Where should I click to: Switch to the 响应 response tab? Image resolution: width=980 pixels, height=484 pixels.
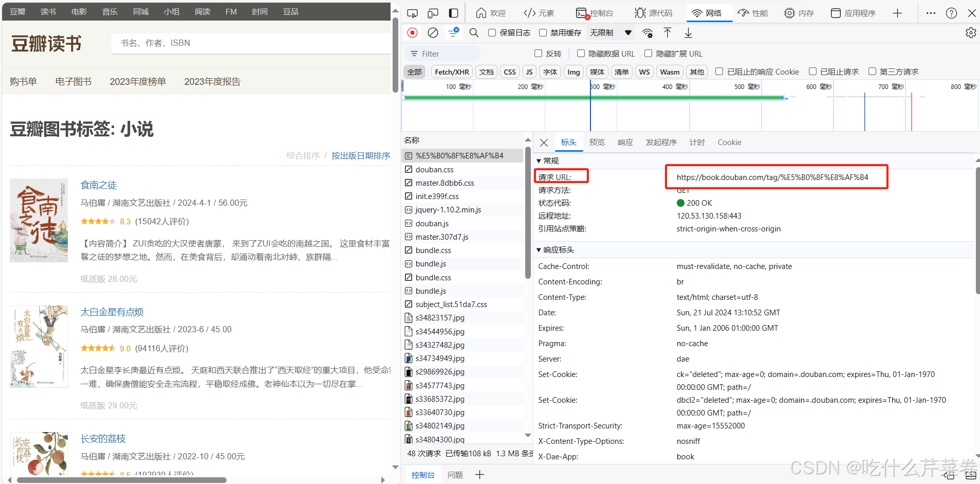pyautogui.click(x=625, y=142)
